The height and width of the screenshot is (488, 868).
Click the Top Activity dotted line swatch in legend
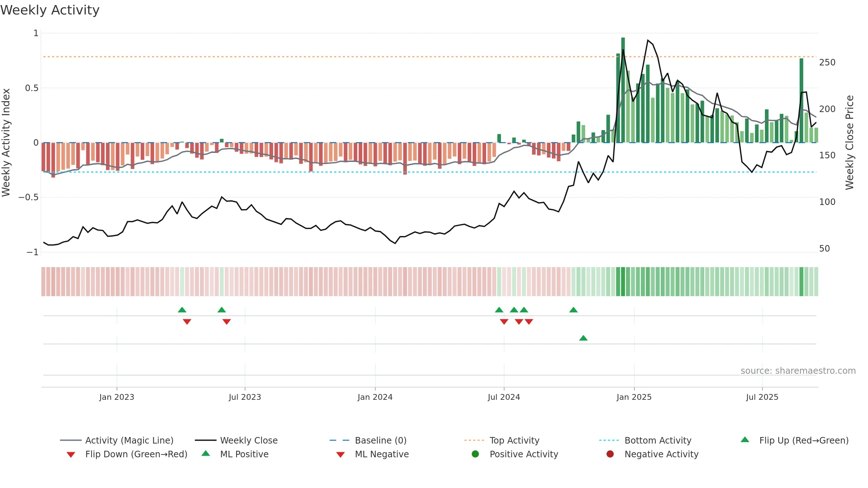[x=474, y=440]
